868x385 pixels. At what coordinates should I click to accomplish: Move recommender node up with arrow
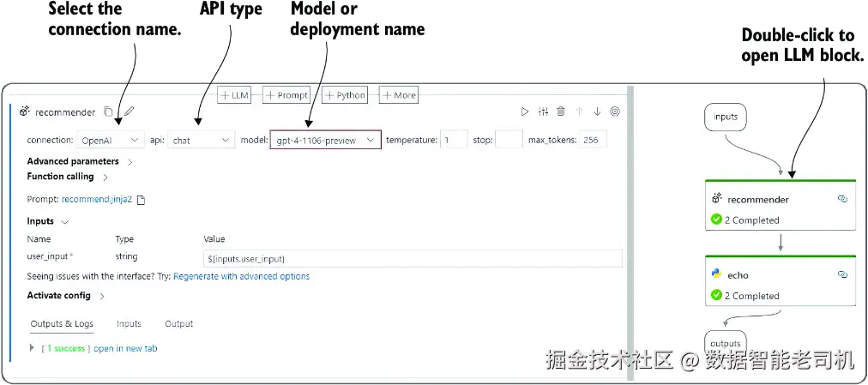click(580, 111)
